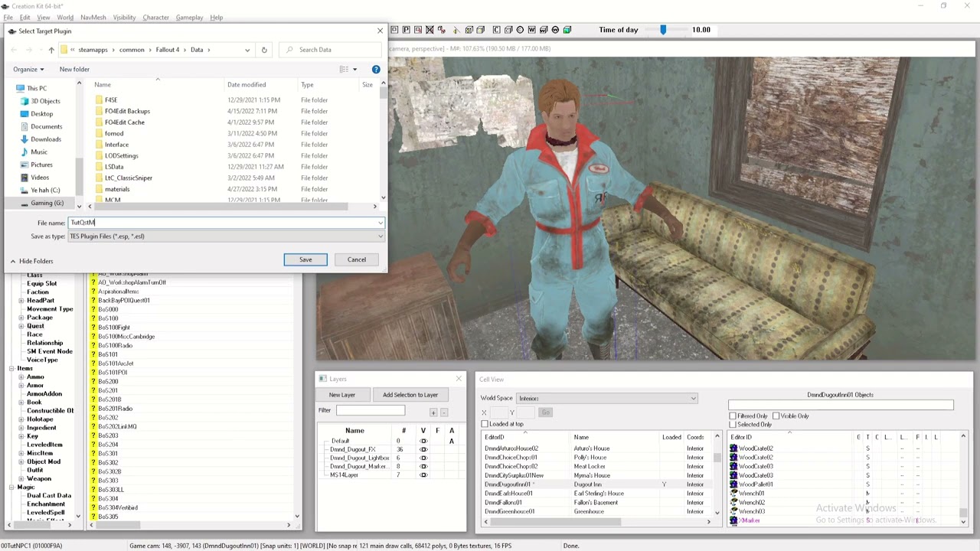Viewport: 980px width, 551px height.
Task: Click the 'C' square toolbar icon
Action: click(x=496, y=30)
